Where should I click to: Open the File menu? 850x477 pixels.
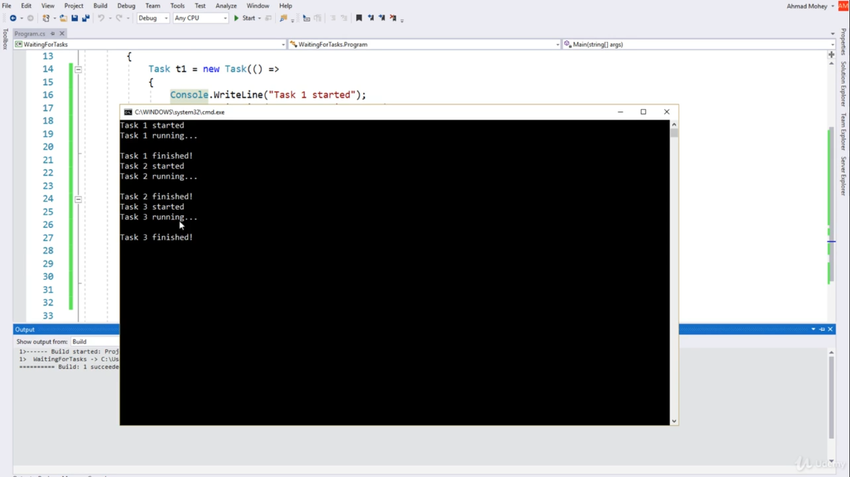(7, 5)
